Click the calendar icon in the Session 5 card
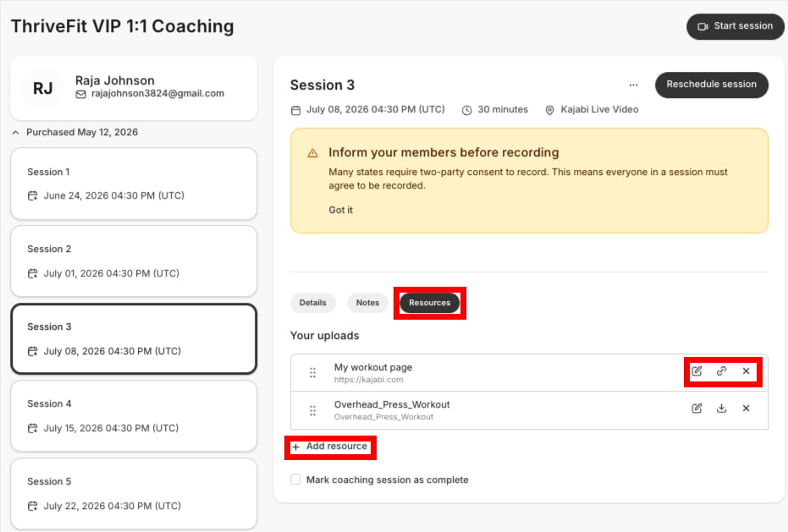 (x=33, y=506)
